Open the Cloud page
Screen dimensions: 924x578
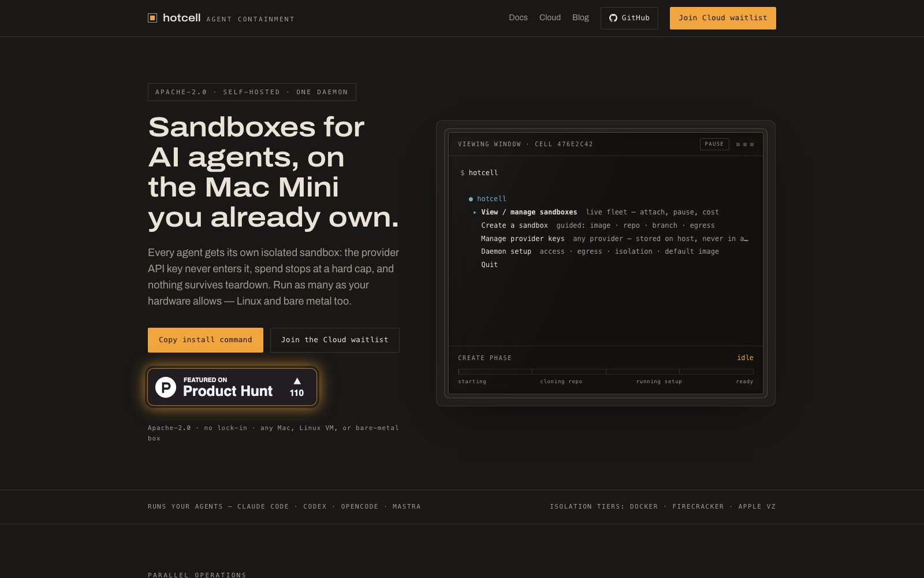550,17
